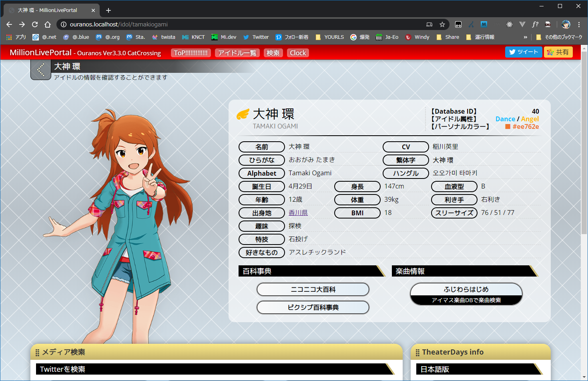Image resolution: width=588 pixels, height=381 pixels.
Task: Open Chrome's three-dot menu
Action: click(579, 24)
